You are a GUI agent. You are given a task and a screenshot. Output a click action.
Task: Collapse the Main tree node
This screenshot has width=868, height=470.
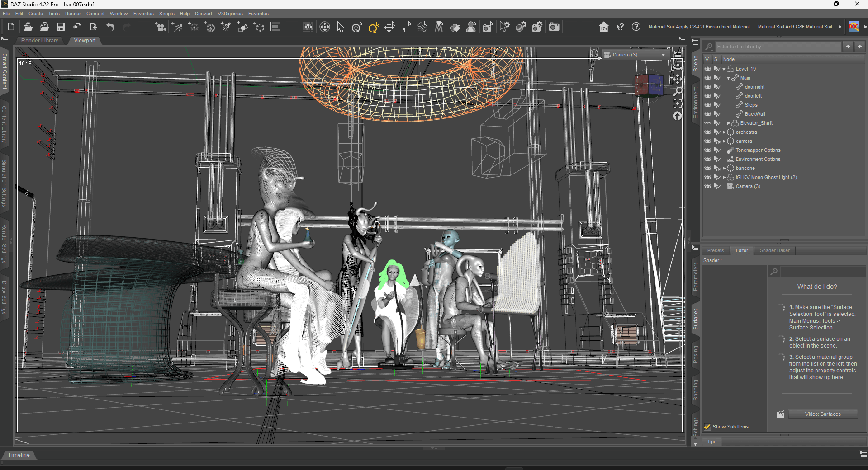(x=728, y=78)
